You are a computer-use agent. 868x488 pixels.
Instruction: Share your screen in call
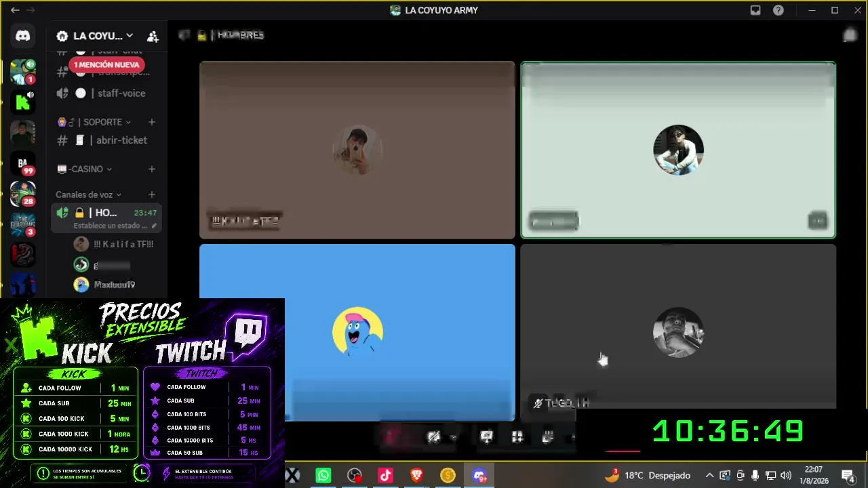pyautogui.click(x=486, y=437)
